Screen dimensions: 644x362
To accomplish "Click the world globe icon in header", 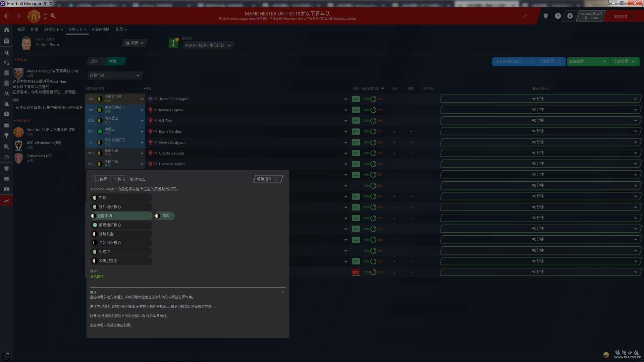I will 546,16.
